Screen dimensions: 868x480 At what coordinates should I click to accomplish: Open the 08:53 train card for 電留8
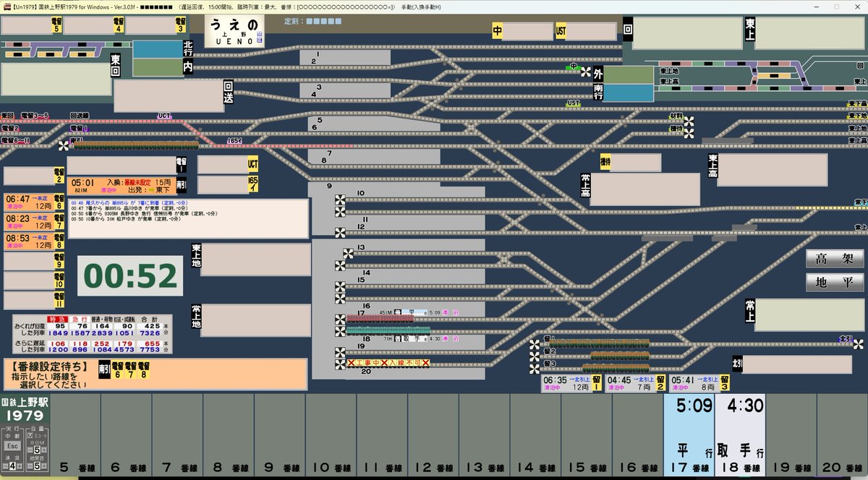pos(33,241)
